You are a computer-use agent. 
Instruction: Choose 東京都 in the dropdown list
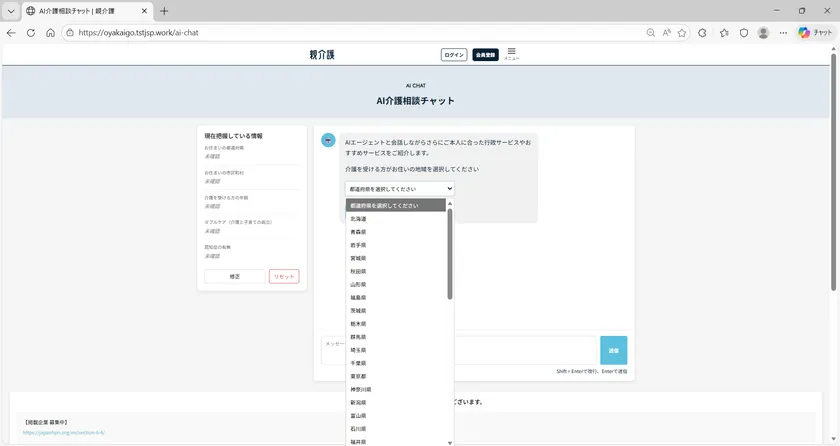358,376
